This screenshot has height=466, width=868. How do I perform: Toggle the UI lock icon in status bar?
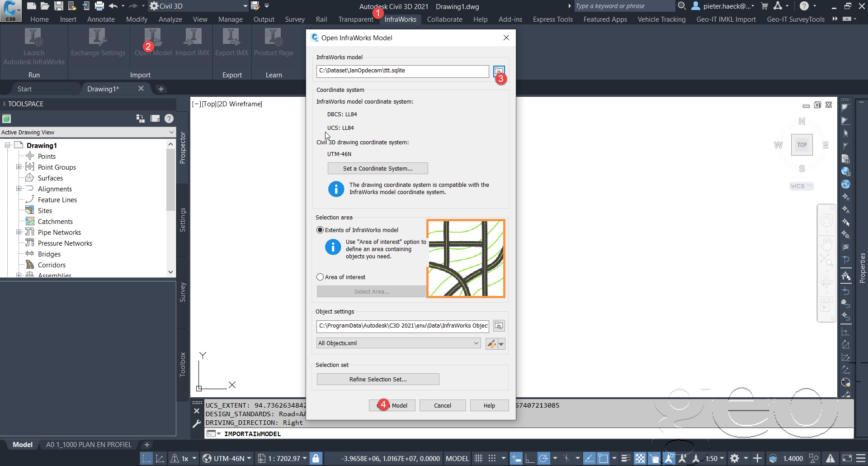316,458
